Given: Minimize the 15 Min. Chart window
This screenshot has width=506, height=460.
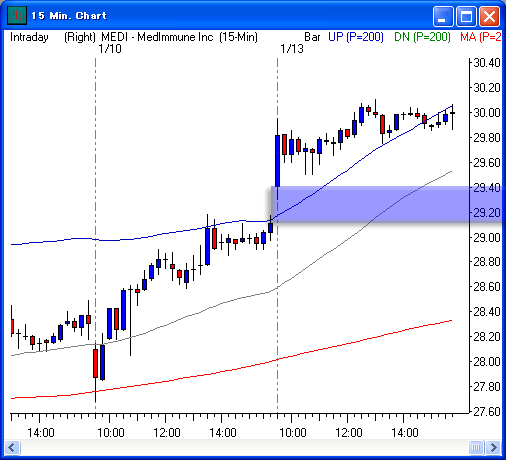Looking at the screenshot, I should pos(443,16).
